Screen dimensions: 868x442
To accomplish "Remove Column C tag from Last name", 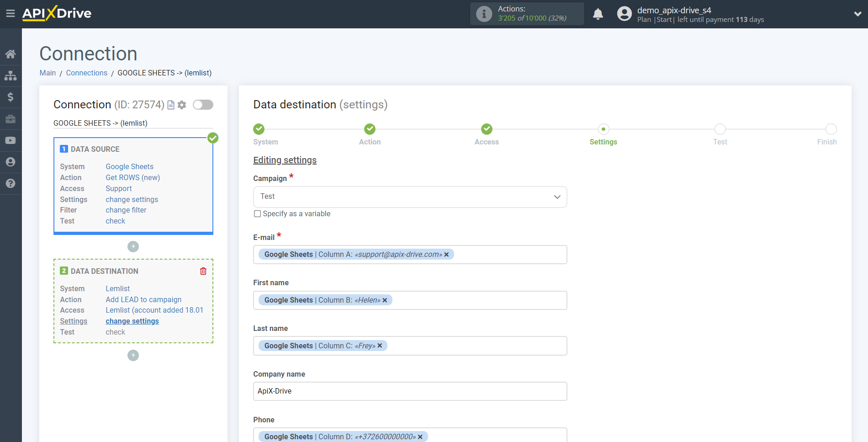I will pos(380,346).
